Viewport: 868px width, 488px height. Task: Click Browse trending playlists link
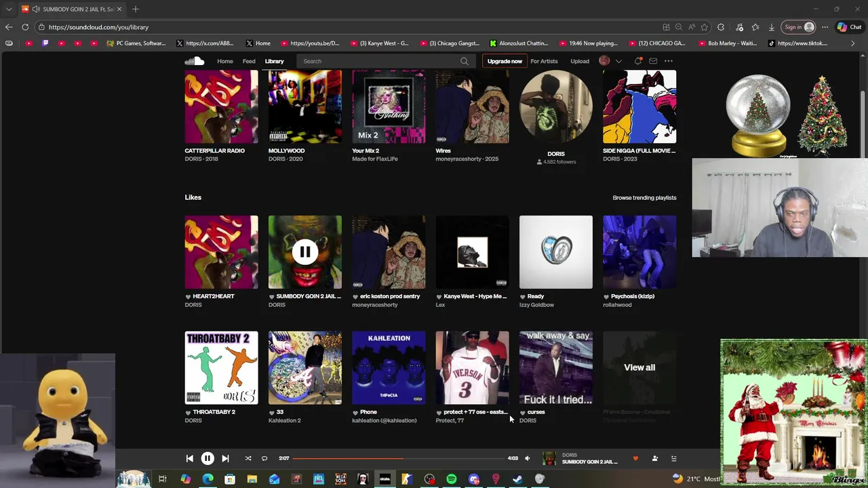644,198
